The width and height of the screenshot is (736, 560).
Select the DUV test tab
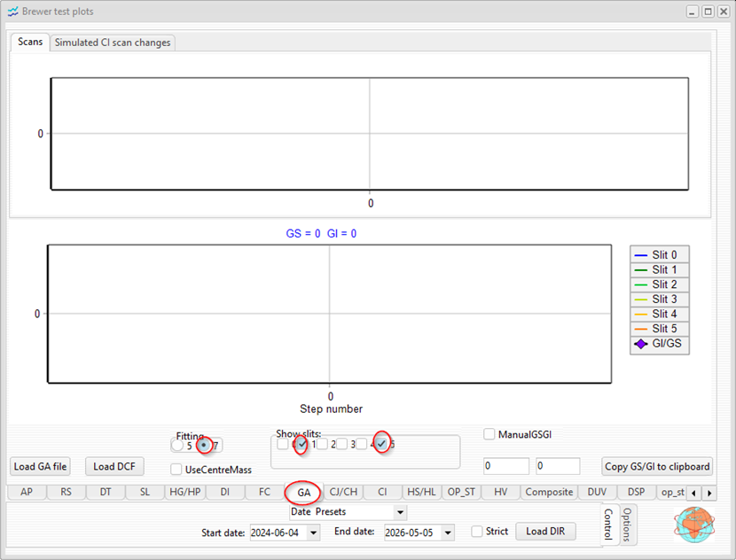pos(597,492)
